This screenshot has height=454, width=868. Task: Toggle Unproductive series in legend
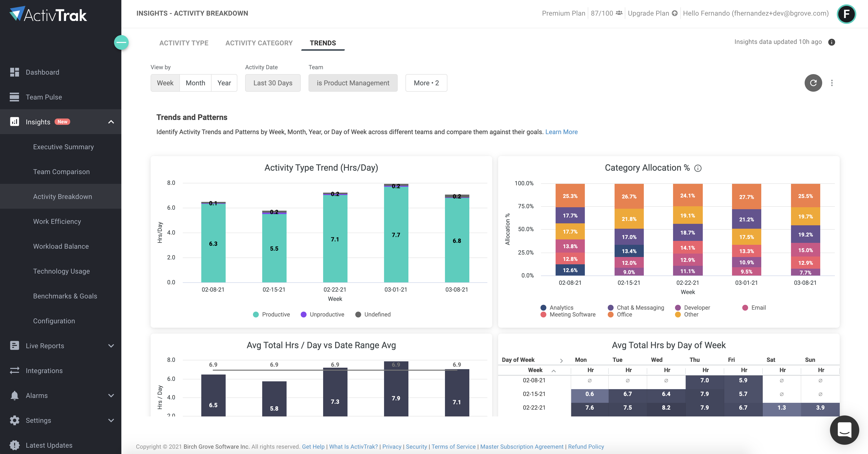click(322, 315)
